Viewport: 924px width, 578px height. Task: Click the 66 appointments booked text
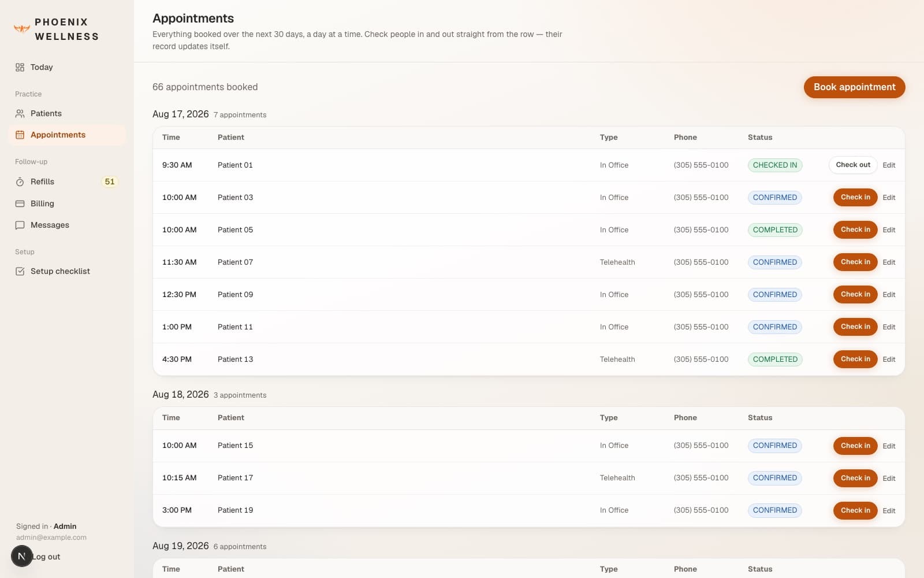pos(205,87)
